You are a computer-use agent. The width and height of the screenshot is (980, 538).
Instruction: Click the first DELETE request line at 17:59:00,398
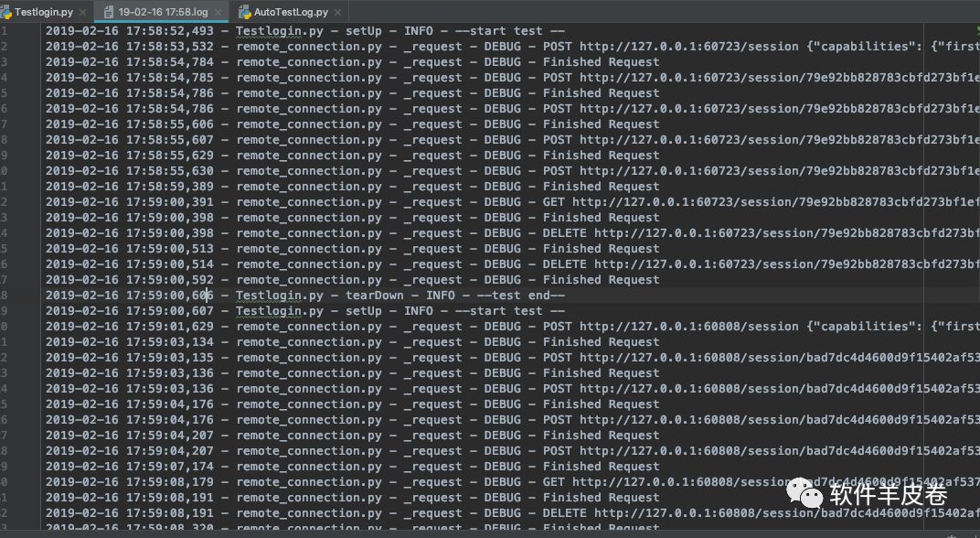tap(513, 232)
